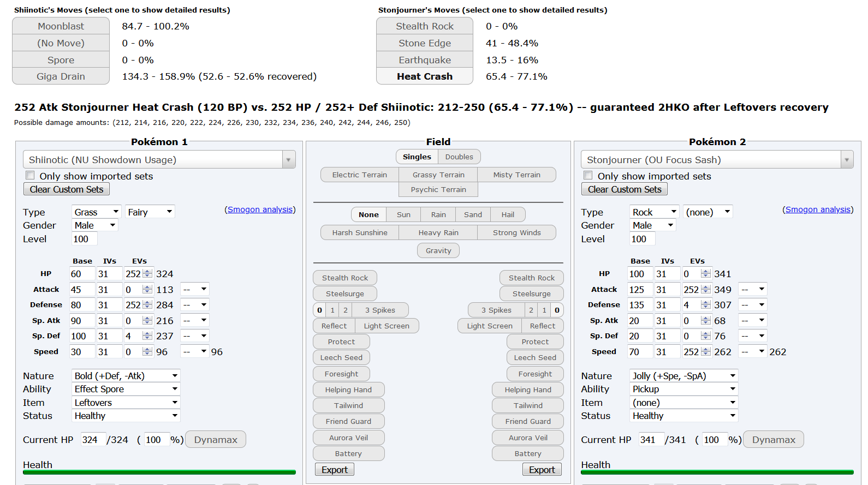Click Pokémon 2 green health bar
The width and height of the screenshot is (868, 485).
717,472
